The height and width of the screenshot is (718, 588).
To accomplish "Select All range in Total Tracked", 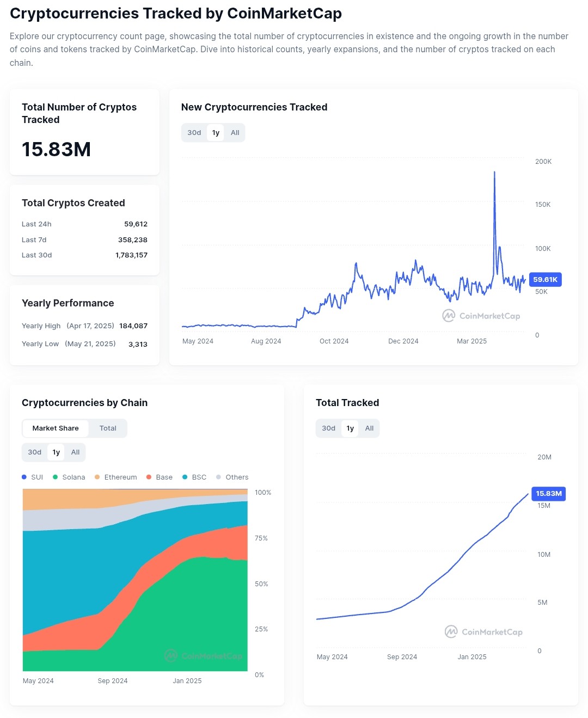I will (x=369, y=428).
